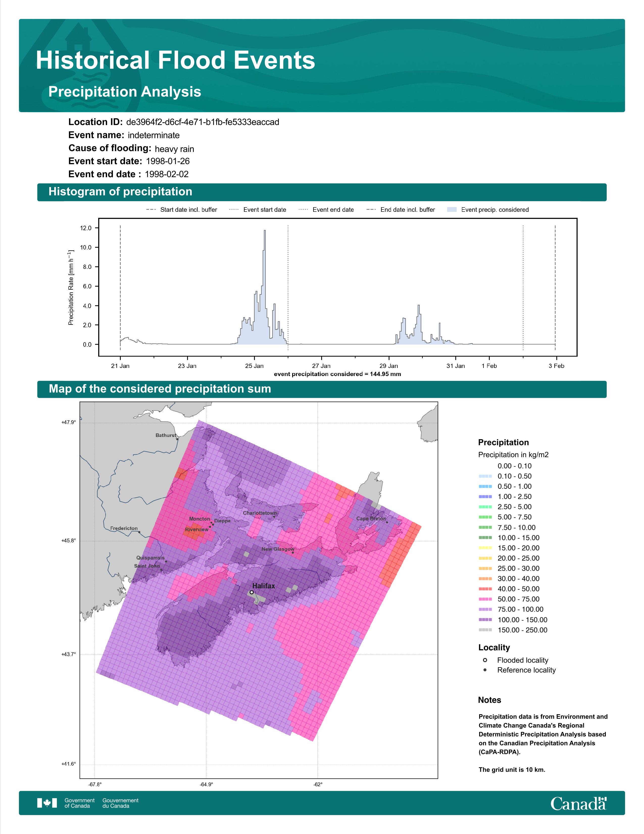Click the 12.0 y-axis tick label

86,228
